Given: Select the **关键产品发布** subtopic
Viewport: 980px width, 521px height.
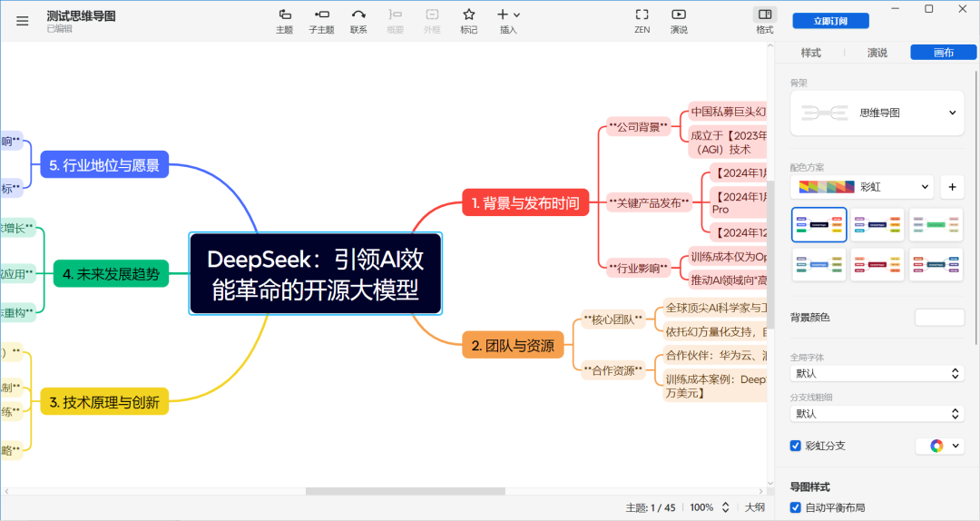Looking at the screenshot, I should click(x=649, y=202).
